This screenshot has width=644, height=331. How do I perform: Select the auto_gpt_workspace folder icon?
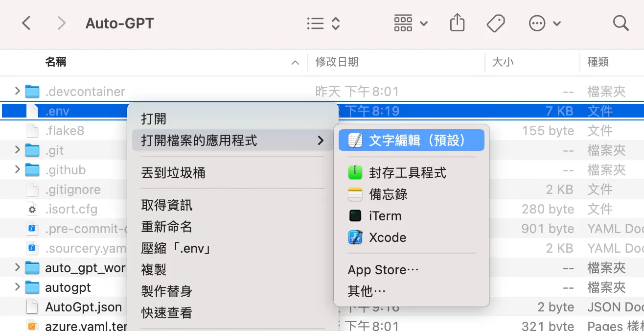click(32, 268)
